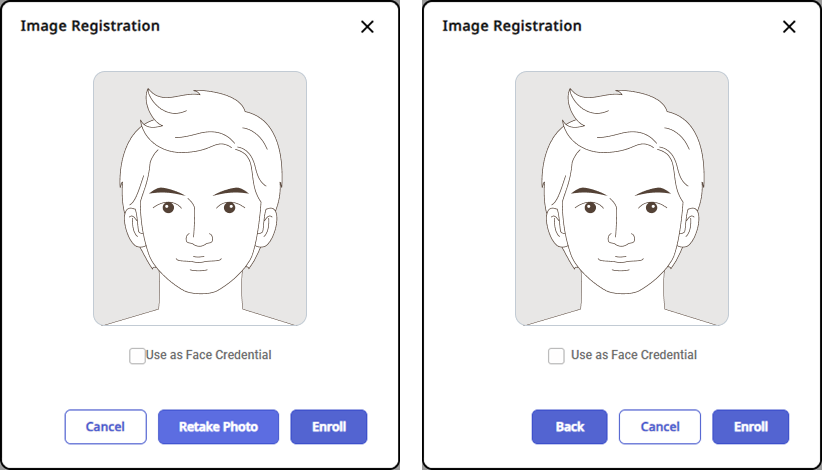Click the Use as Face Credential label, left dialog

point(209,355)
